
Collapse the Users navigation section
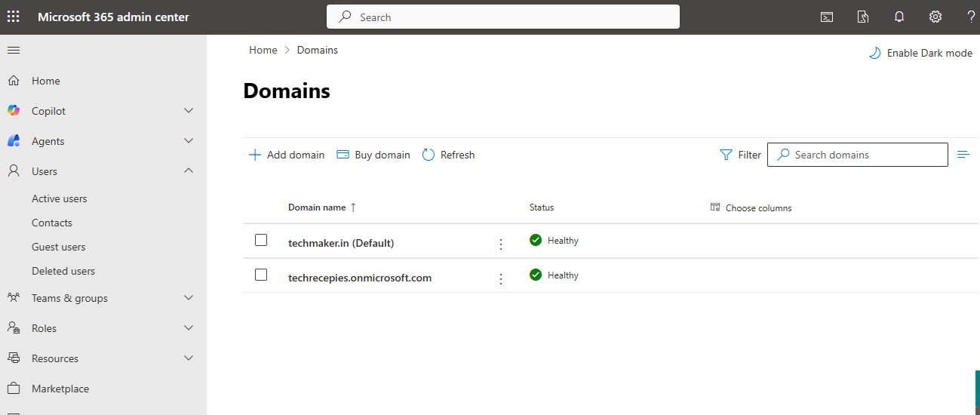pos(189,171)
